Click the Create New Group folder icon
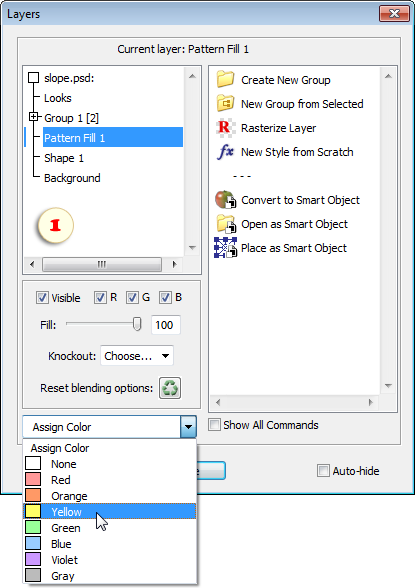The image size is (415, 588). (225, 79)
